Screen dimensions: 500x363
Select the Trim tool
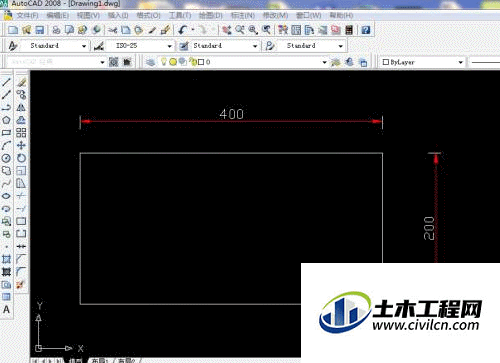tap(21, 196)
